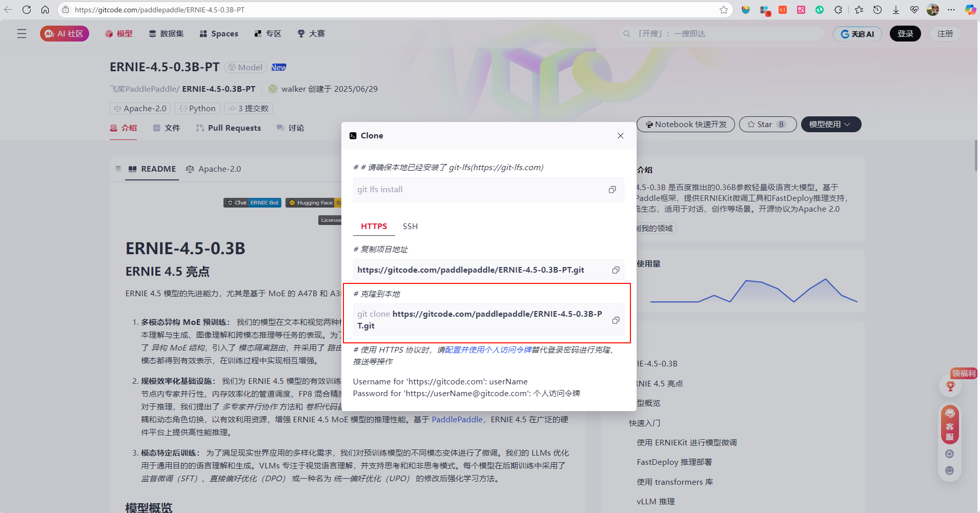The height and width of the screenshot is (513, 980).
Task: Copy the git clone command
Action: [616, 320]
